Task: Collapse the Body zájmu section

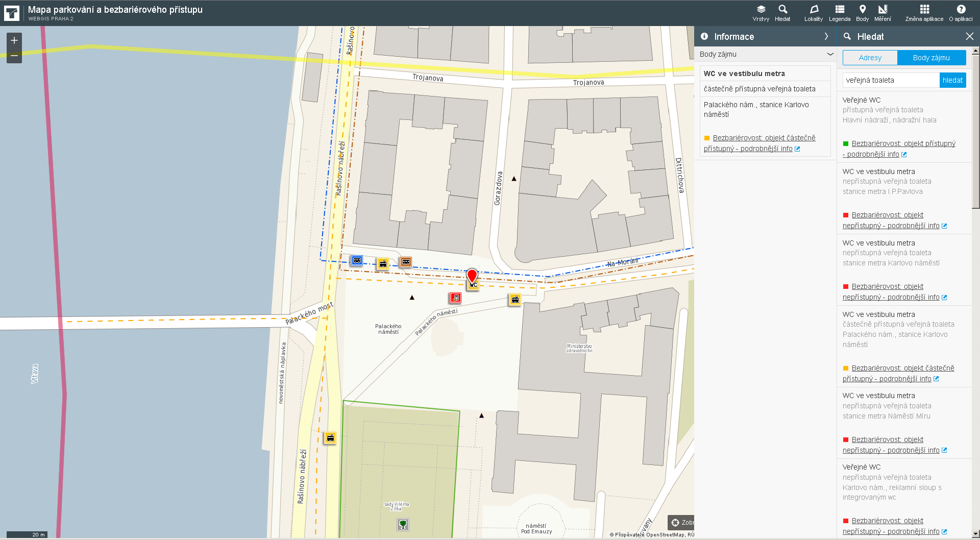Action: pyautogui.click(x=830, y=54)
